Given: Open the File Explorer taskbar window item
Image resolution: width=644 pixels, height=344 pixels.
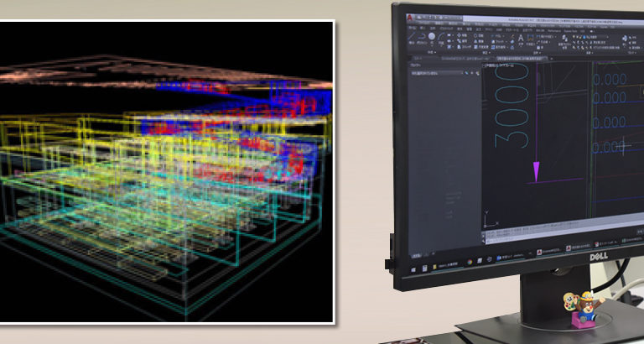Looking at the screenshot, I should tap(446, 267).
